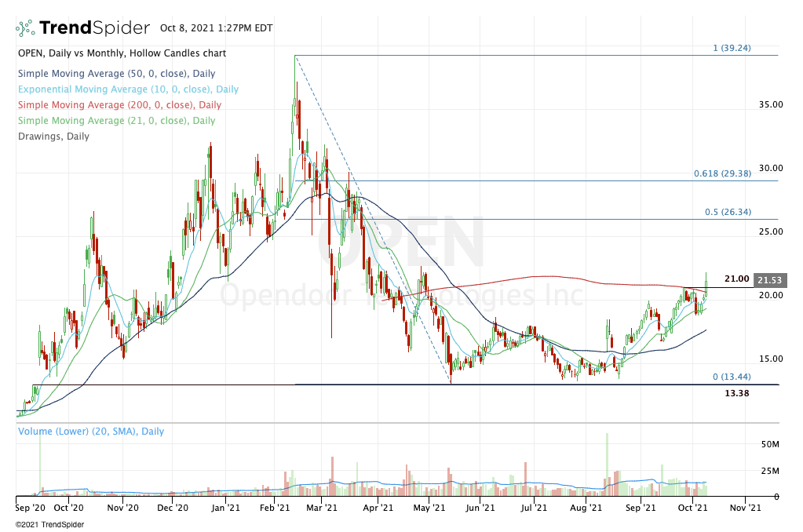Click the Oct 8, 2021 timestamp
The width and height of the screenshot is (803, 532).
tap(216, 28)
